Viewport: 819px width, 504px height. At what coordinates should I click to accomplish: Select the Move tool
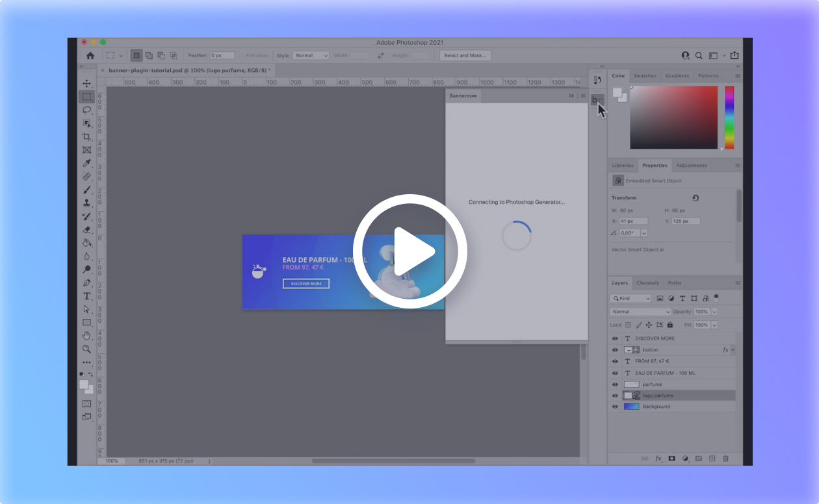(86, 84)
